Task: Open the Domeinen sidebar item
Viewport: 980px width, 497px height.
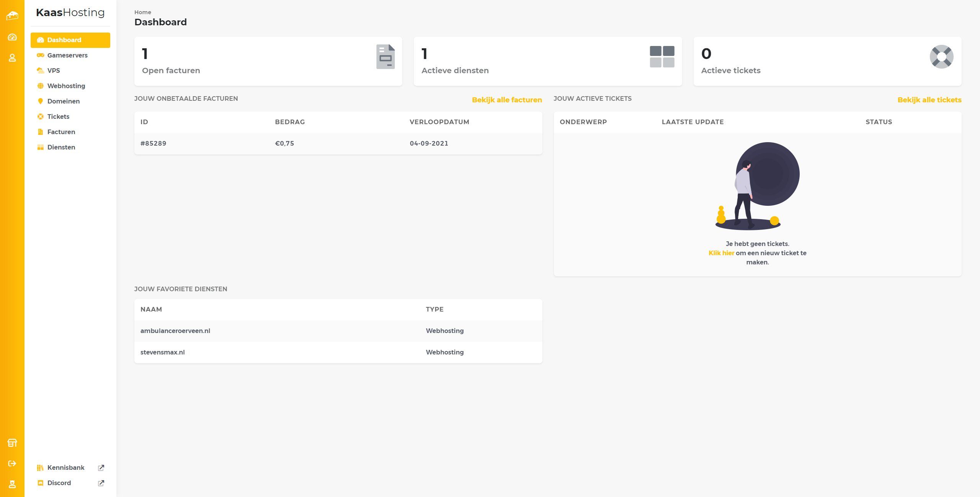Action: [x=64, y=101]
